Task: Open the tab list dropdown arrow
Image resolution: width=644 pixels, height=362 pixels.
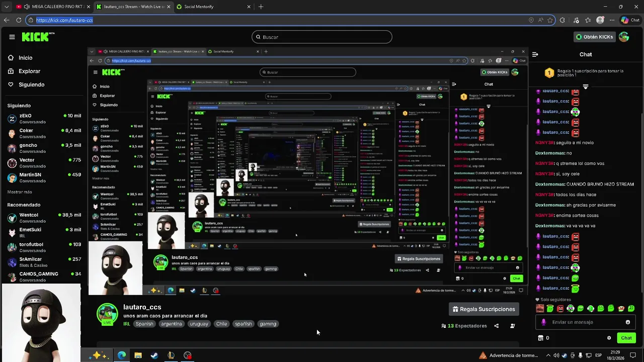Action: [7, 7]
